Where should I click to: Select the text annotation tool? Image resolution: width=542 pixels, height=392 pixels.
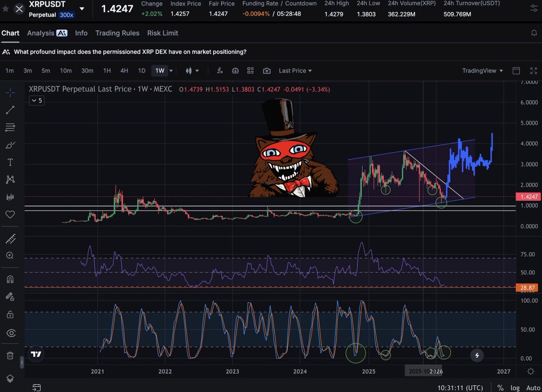click(x=10, y=162)
